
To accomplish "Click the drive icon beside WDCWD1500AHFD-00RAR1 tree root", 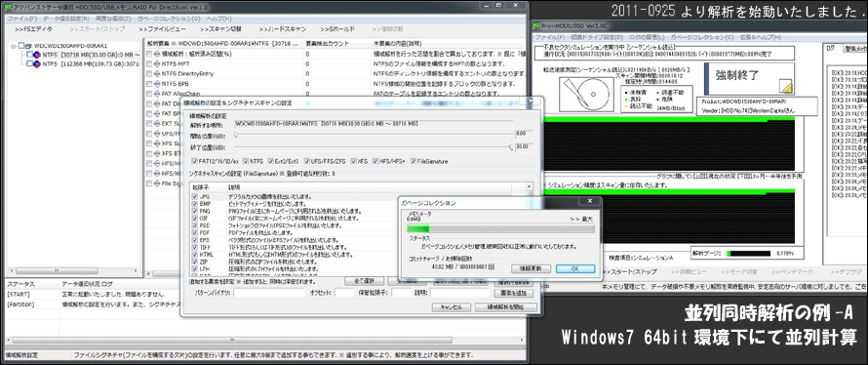I will click(x=29, y=46).
